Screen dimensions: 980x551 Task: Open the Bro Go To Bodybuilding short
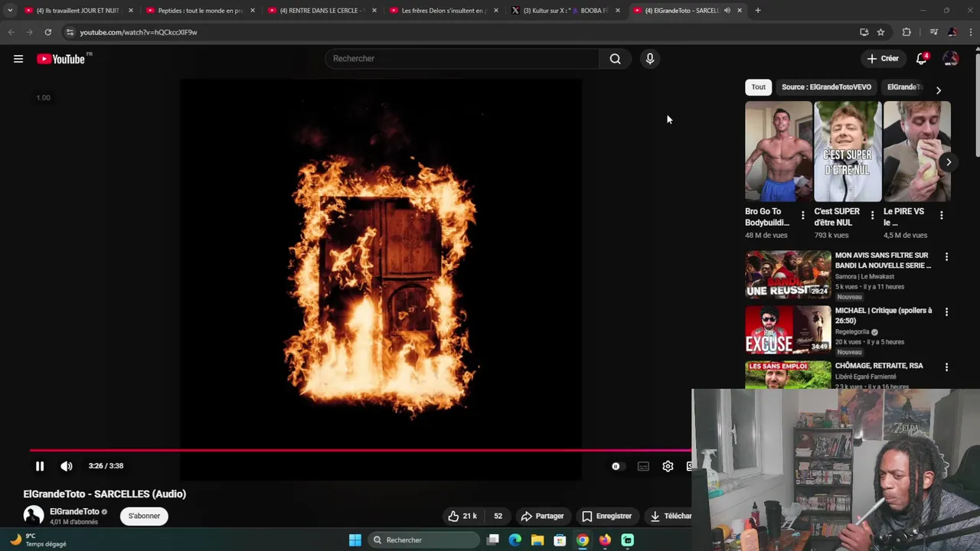[779, 152]
